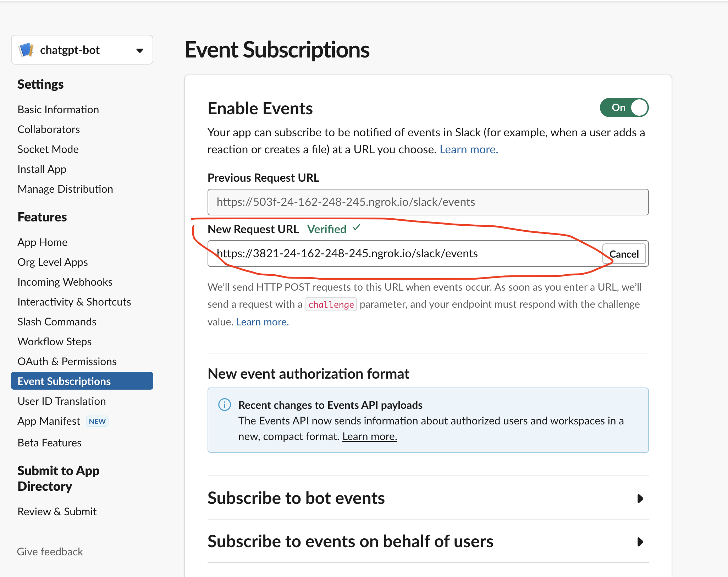Image resolution: width=728 pixels, height=577 pixels.
Task: Click the Settings sidebar heading
Action: [40, 84]
